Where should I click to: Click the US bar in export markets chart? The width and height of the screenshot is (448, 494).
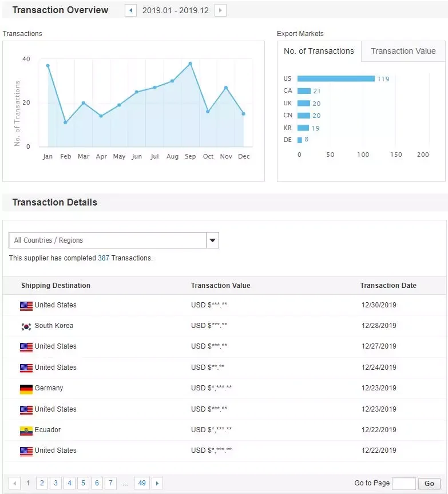pyautogui.click(x=336, y=79)
